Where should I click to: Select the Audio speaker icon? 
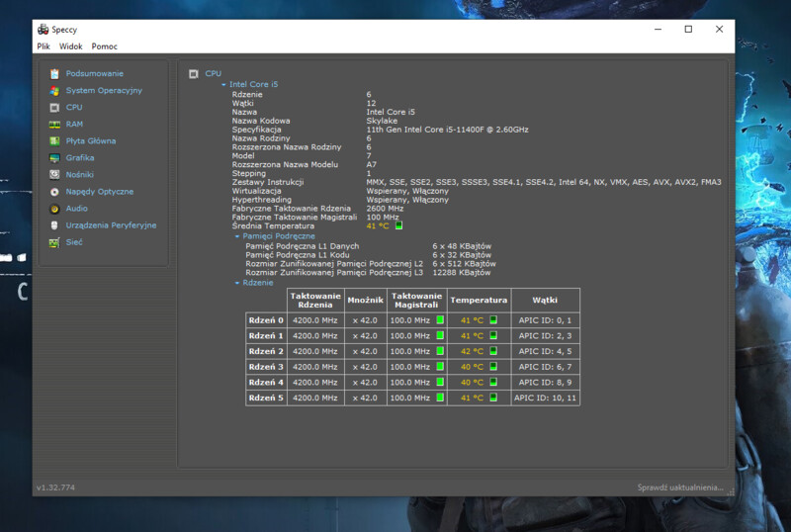[55, 209]
